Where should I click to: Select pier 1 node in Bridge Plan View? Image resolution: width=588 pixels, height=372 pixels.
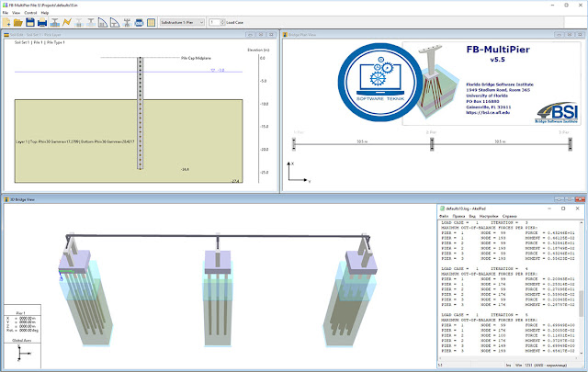294,144
